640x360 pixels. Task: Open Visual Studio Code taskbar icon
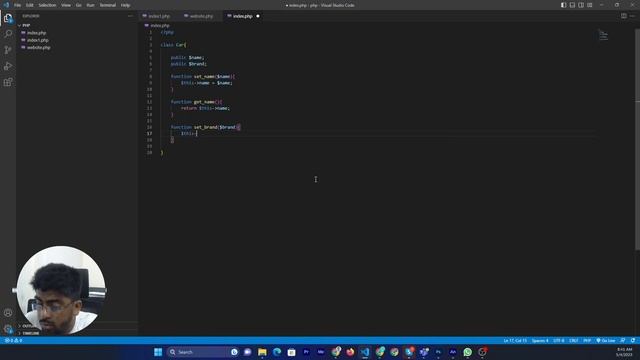365,352
